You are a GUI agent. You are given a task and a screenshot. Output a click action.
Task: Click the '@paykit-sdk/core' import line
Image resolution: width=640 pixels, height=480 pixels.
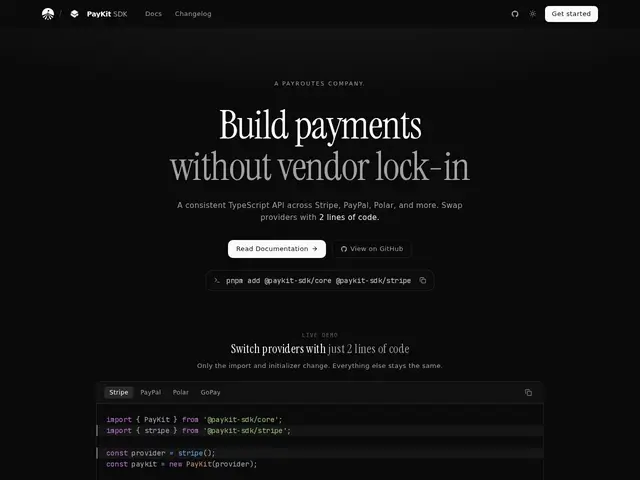(x=194, y=420)
